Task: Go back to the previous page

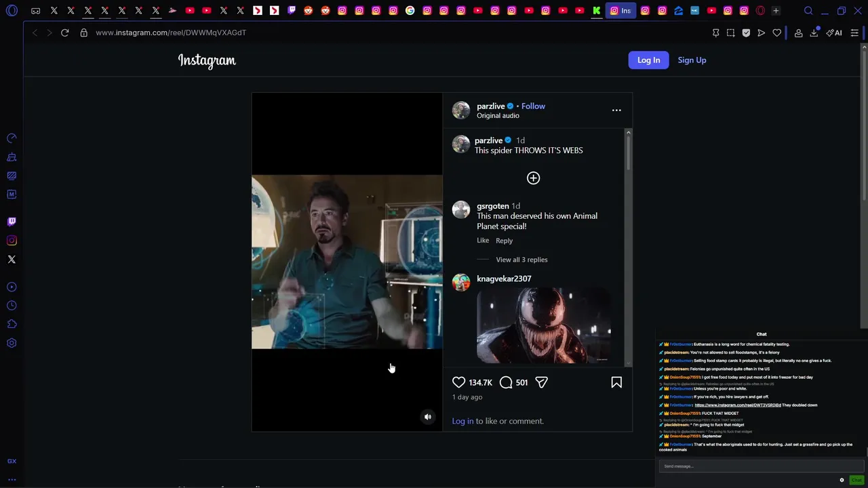Action: tap(35, 33)
